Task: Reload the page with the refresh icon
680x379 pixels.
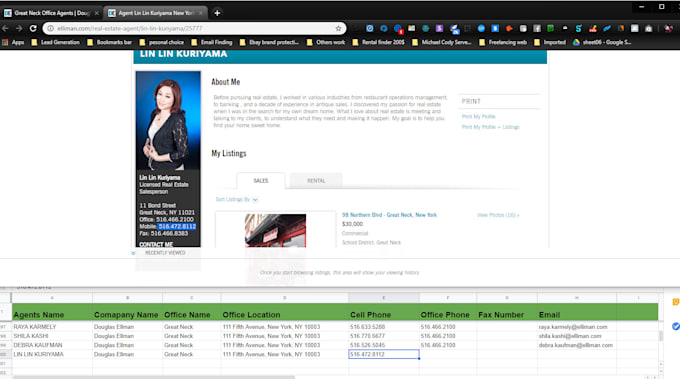Action: [33, 28]
